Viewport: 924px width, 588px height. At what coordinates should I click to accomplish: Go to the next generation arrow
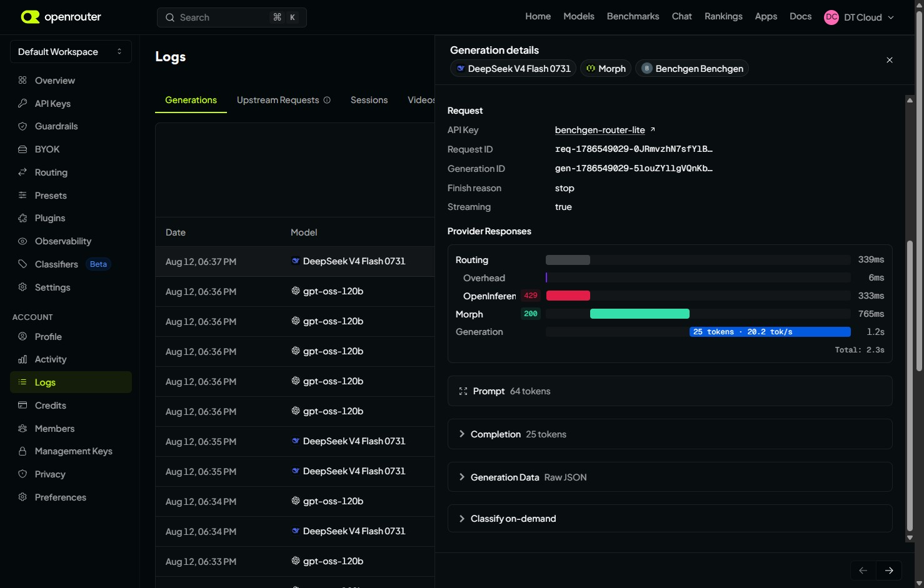tap(889, 571)
